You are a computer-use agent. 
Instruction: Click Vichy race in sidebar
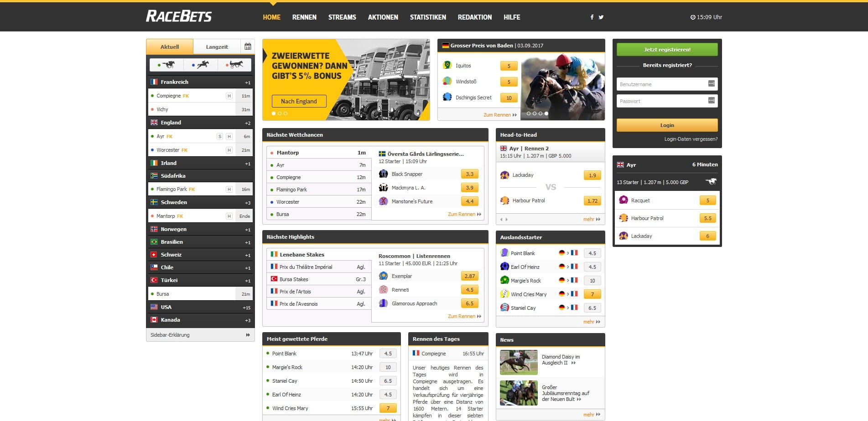200,109
